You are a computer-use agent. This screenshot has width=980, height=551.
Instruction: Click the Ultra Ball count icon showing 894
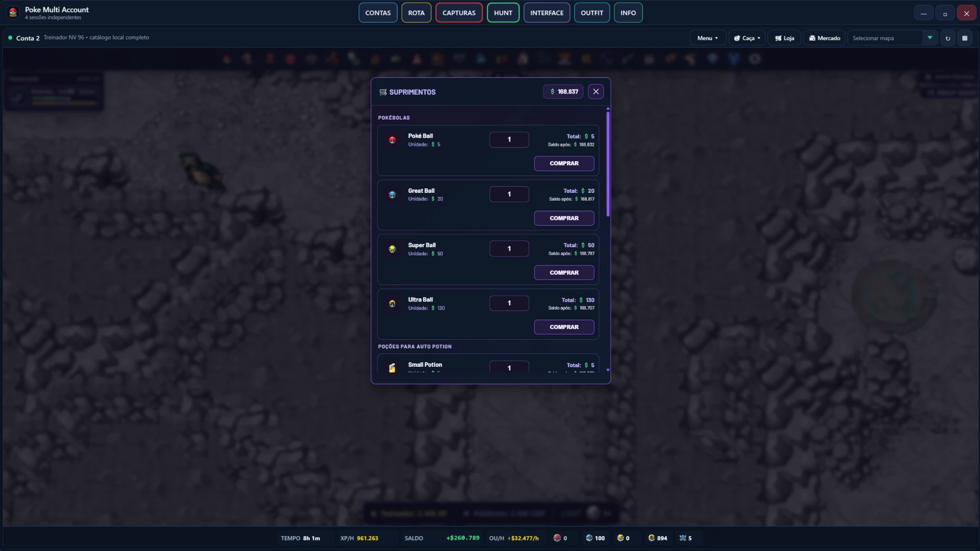651,538
